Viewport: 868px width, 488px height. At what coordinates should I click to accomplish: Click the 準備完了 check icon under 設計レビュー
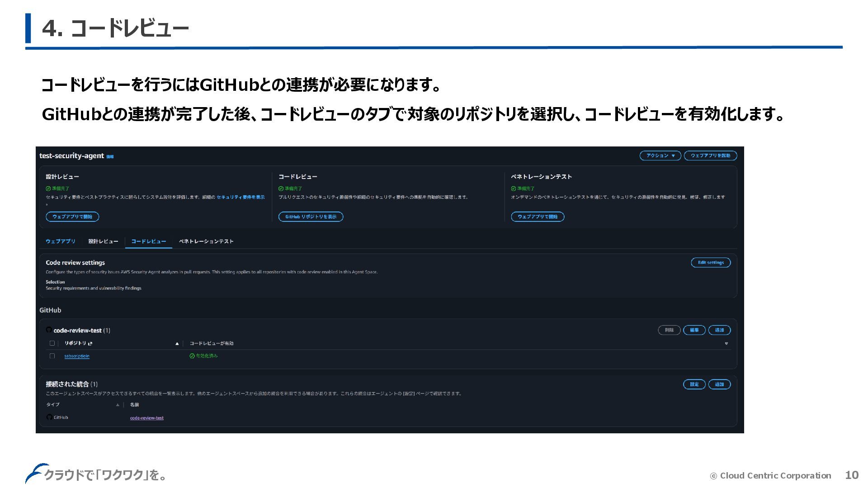coord(48,188)
